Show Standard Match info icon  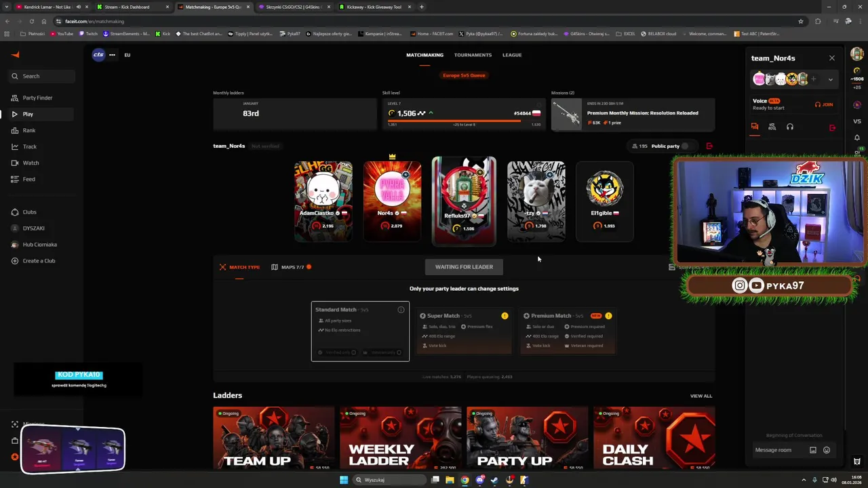click(x=401, y=310)
